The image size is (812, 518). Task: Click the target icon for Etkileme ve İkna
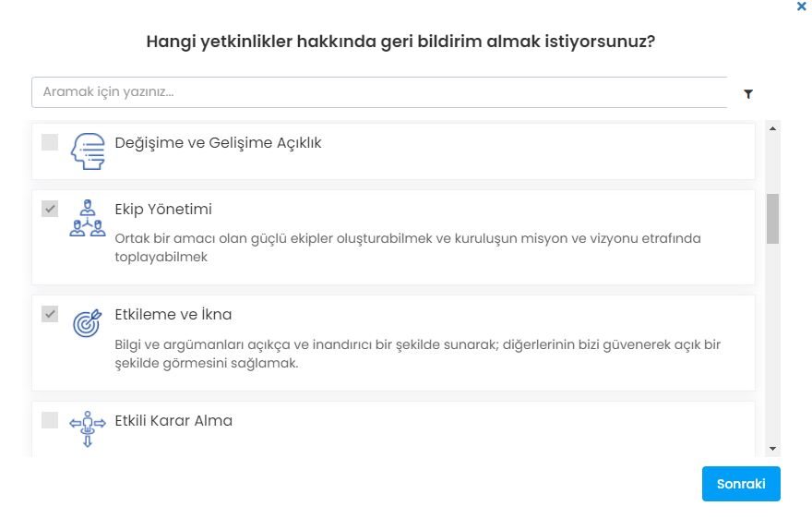tap(88, 323)
